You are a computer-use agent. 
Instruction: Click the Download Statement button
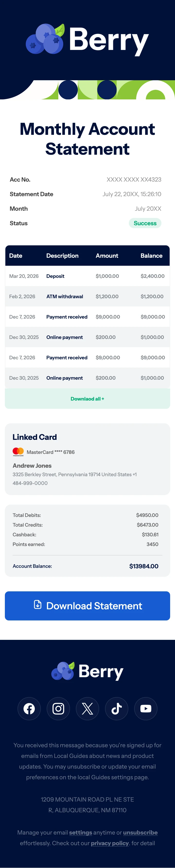click(87, 606)
